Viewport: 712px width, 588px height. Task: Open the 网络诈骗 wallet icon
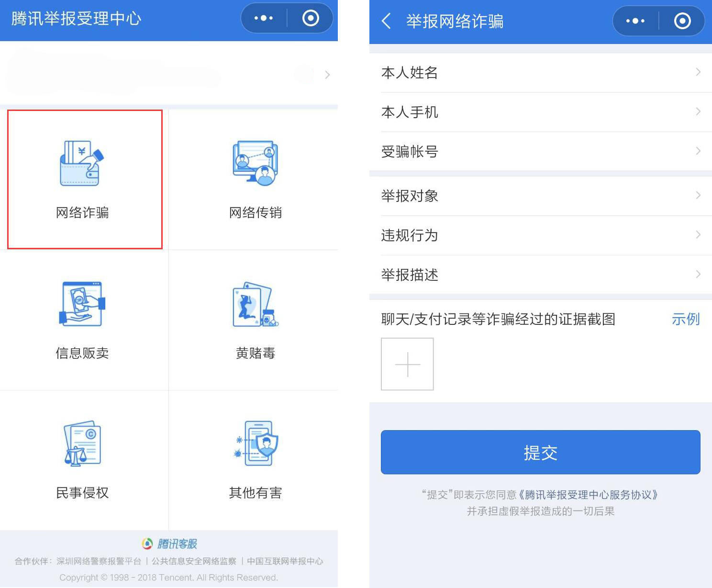pos(82,163)
